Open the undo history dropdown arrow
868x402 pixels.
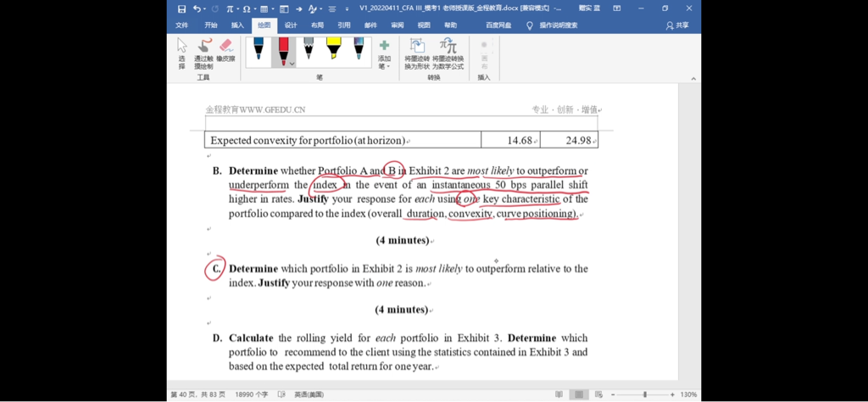(x=204, y=8)
